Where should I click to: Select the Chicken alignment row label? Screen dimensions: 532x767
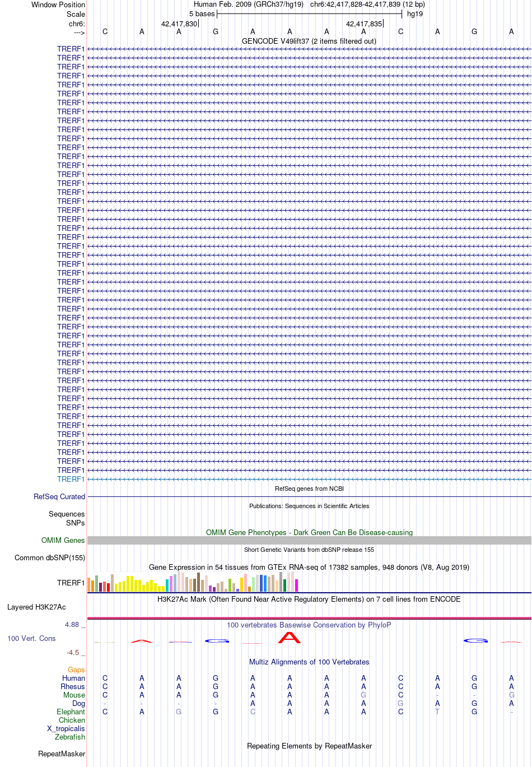coord(72,720)
